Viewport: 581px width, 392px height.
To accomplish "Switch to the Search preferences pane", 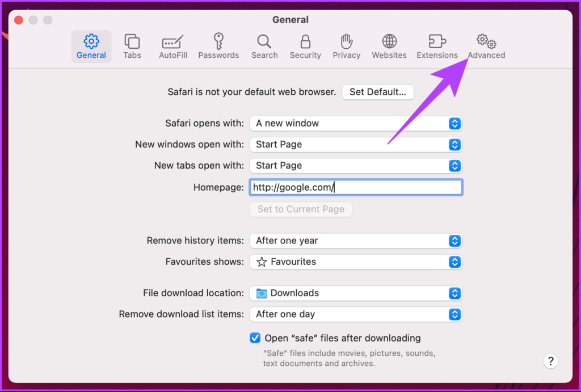I will (264, 47).
